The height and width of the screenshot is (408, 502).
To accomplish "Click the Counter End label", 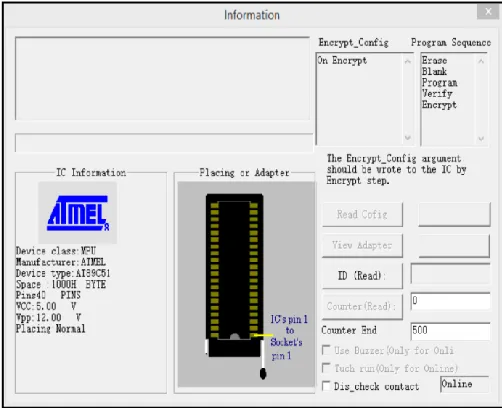I will click(x=349, y=330).
